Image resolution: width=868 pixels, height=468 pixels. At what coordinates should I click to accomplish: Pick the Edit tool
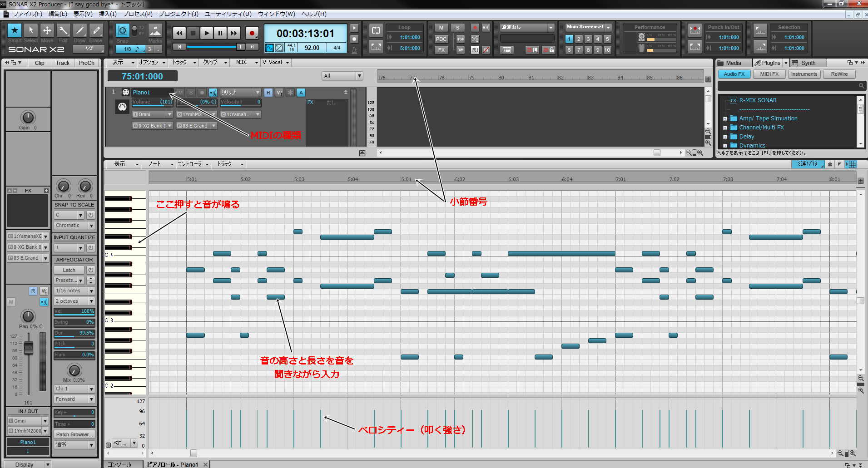[x=63, y=30]
